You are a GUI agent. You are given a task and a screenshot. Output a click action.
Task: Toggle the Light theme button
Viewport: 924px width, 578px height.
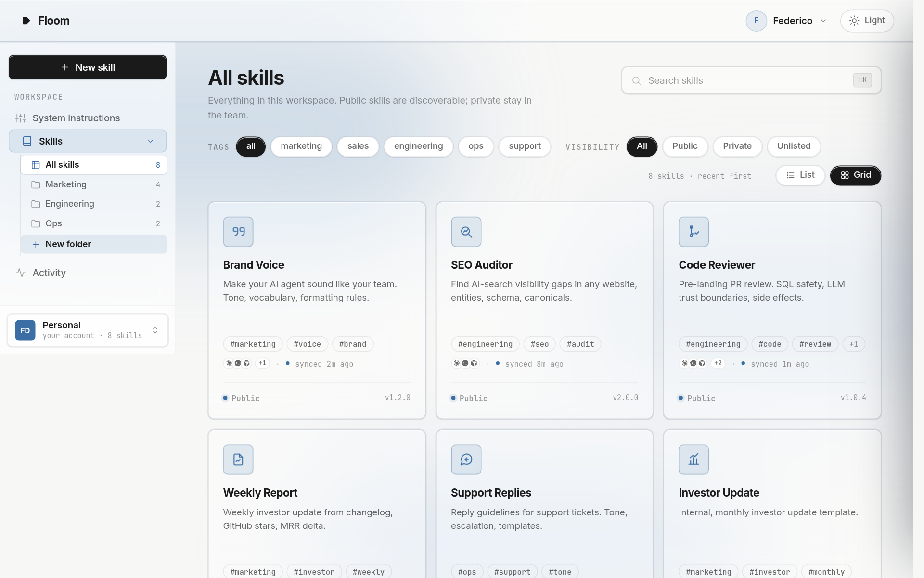(x=867, y=21)
